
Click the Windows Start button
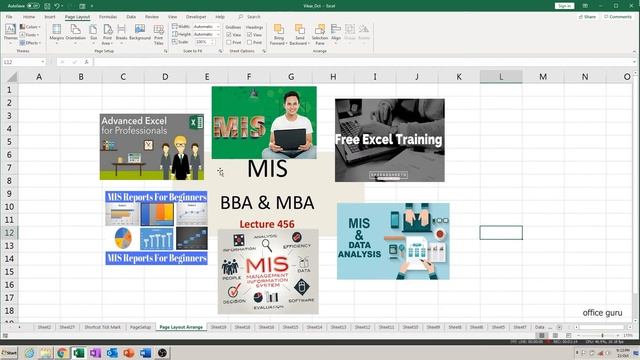[9, 353]
